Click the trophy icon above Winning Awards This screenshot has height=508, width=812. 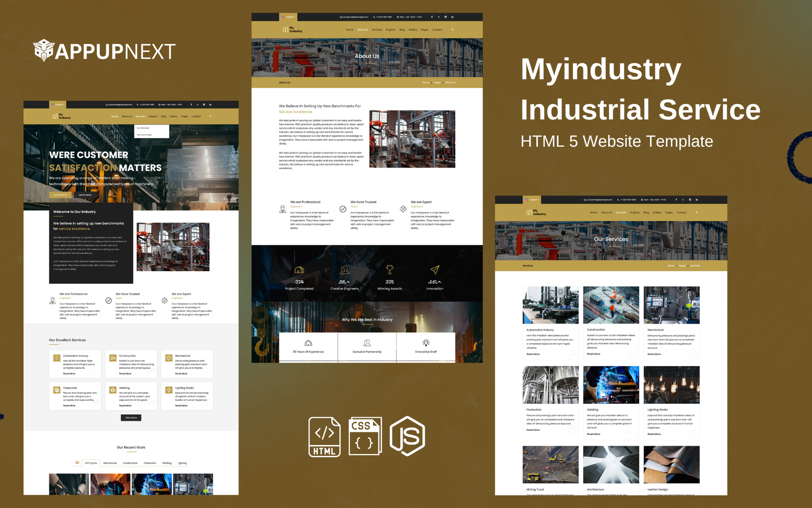click(x=389, y=270)
